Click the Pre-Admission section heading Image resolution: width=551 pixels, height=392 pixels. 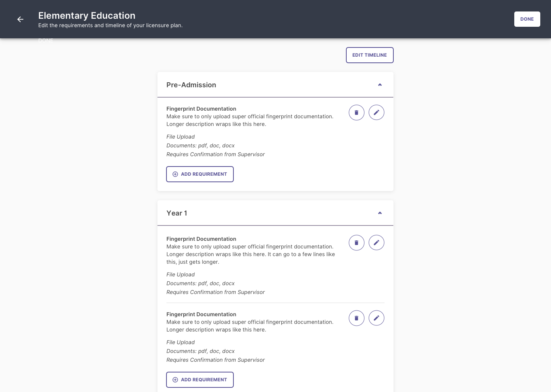pyautogui.click(x=191, y=85)
